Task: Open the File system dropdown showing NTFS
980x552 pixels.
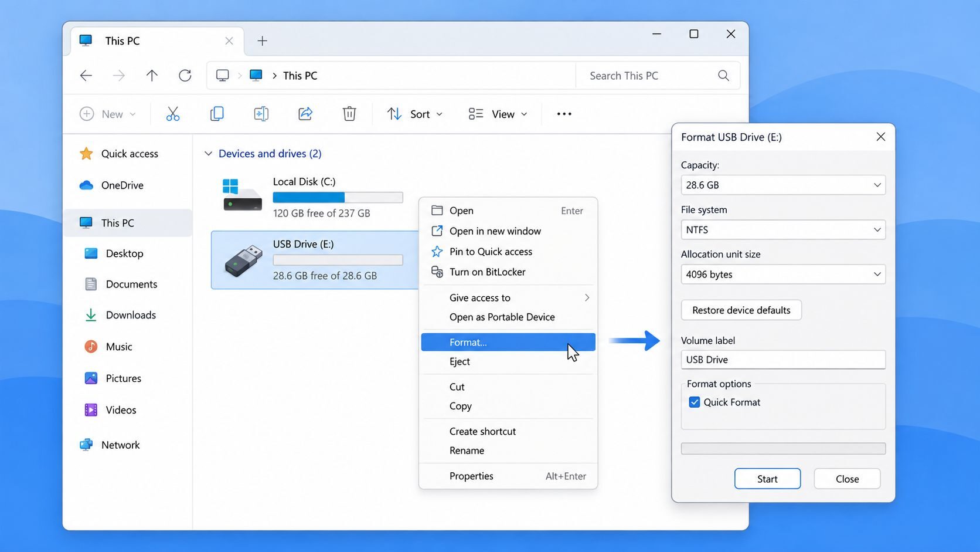Action: point(783,230)
